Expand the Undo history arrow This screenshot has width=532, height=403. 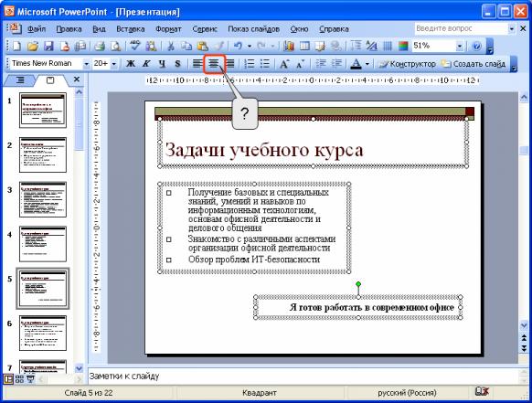250,46
